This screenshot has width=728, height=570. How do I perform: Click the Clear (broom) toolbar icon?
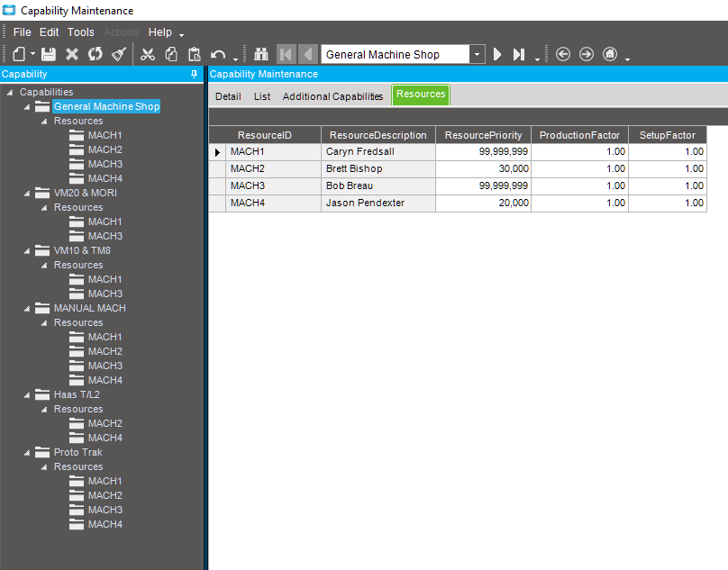pyautogui.click(x=119, y=54)
